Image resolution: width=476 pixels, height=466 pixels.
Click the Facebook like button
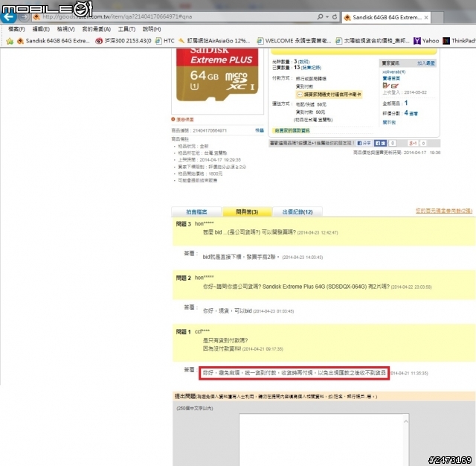click(380, 143)
